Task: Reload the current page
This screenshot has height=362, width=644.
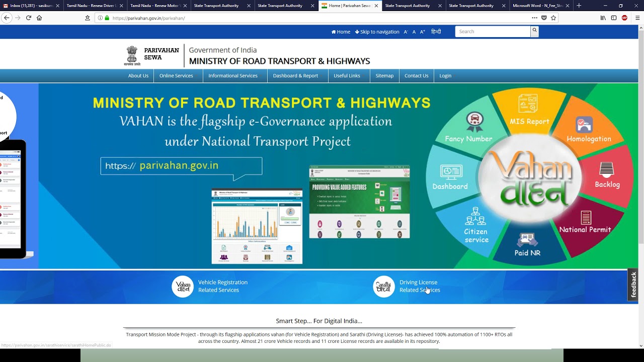Action: pos(29,18)
